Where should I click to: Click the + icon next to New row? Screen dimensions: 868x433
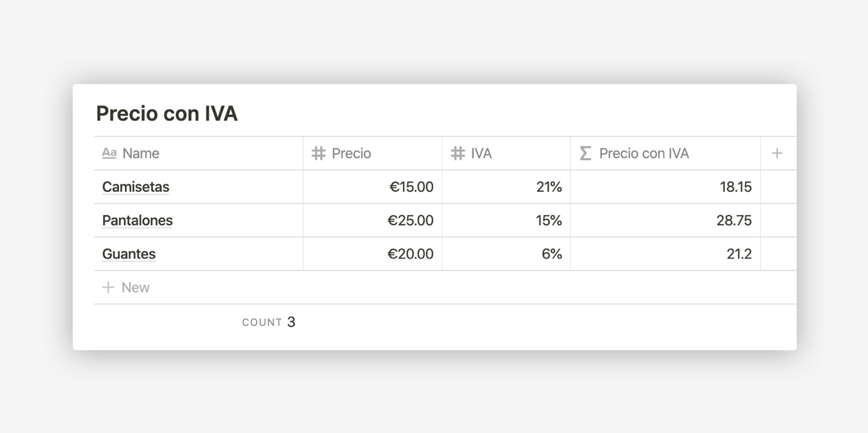pos(108,287)
